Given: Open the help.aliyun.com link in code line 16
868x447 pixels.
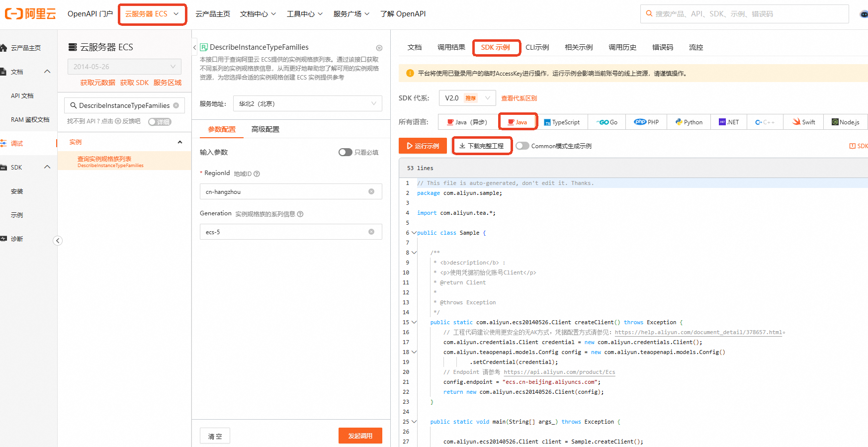Looking at the screenshot, I should click(x=699, y=332).
